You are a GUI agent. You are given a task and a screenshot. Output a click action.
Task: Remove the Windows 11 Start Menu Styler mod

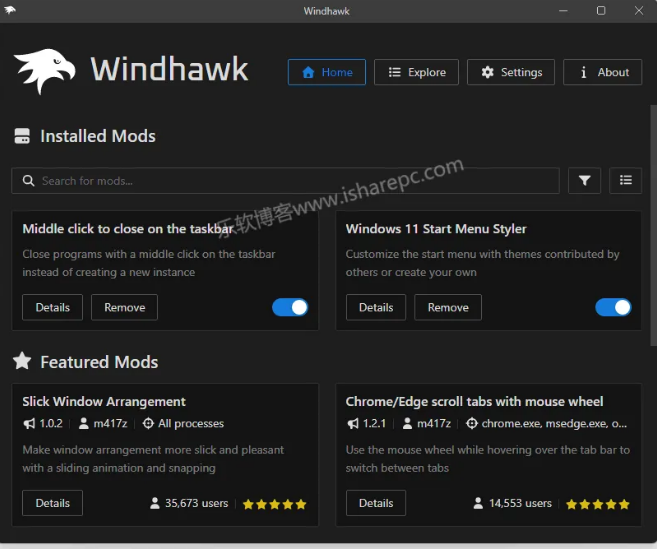(448, 307)
